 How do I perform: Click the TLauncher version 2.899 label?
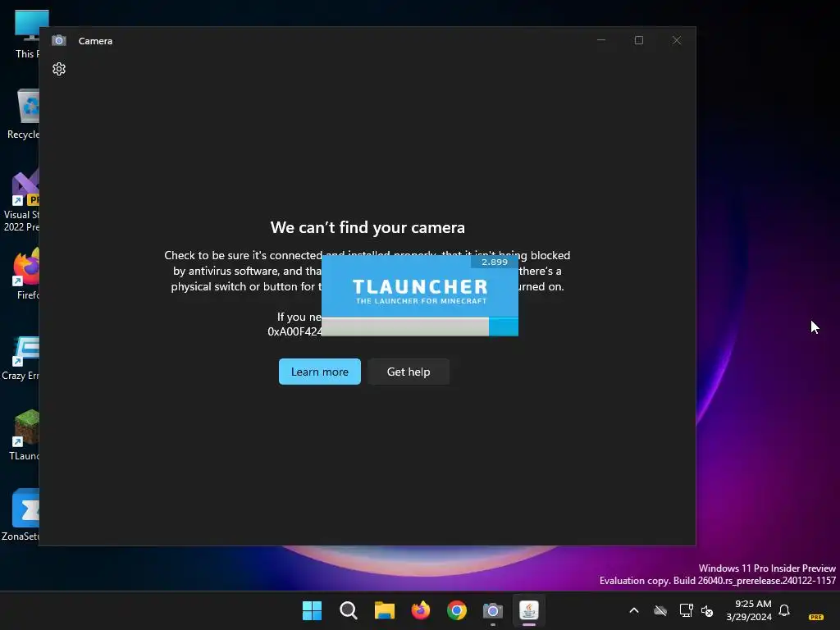(495, 262)
